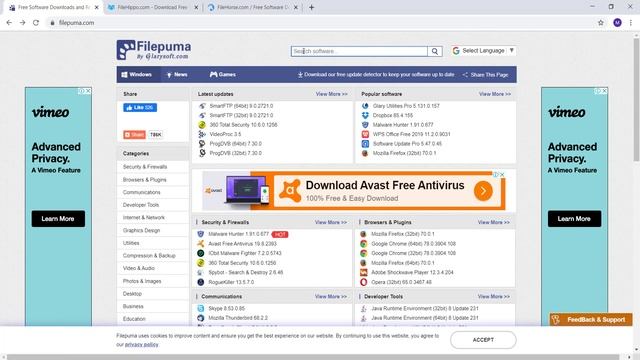Click the Avast Free Antivirus icon in Security list
This screenshot has height=360, width=640.
click(200, 244)
